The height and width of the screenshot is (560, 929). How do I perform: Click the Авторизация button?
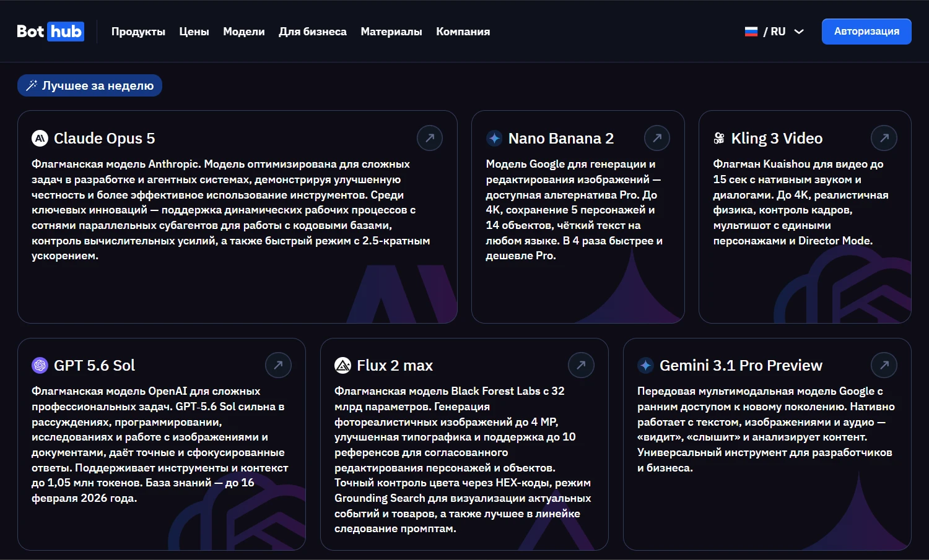(866, 32)
